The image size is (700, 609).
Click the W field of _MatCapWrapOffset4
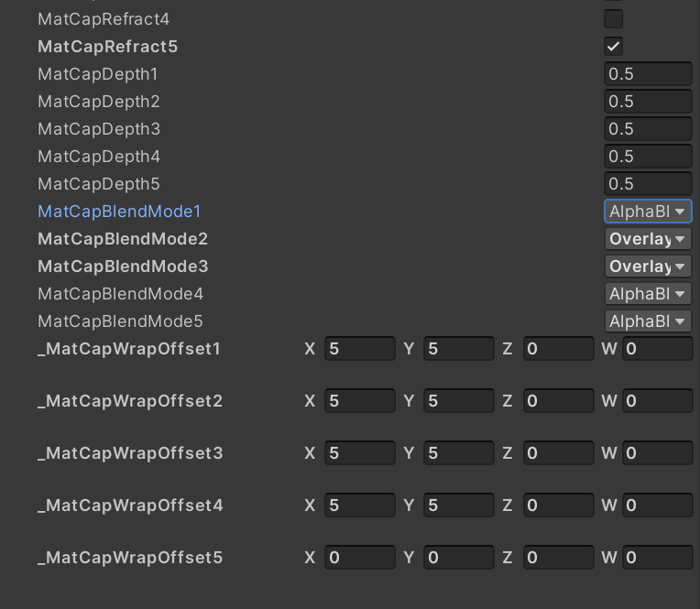coord(657,506)
